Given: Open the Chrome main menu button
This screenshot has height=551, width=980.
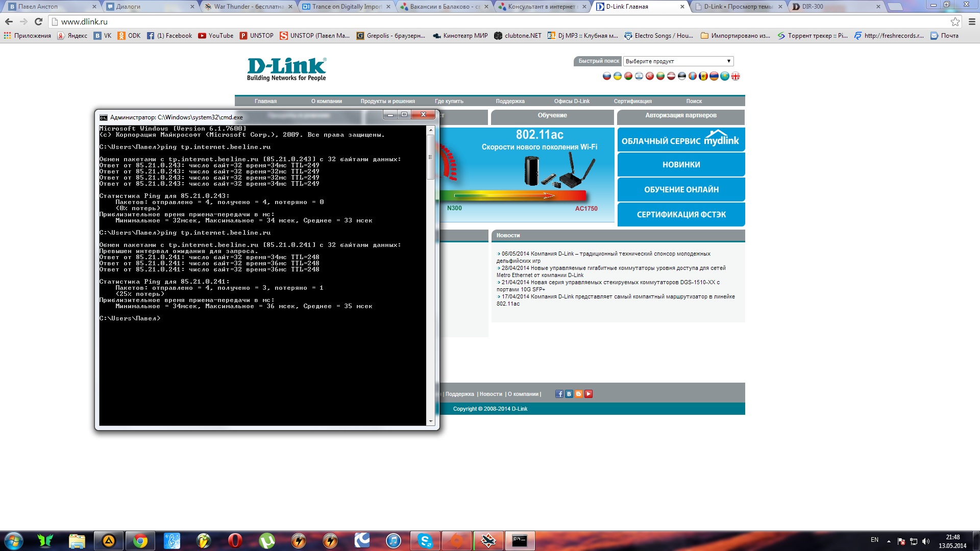Looking at the screenshot, I should pos(972,21).
